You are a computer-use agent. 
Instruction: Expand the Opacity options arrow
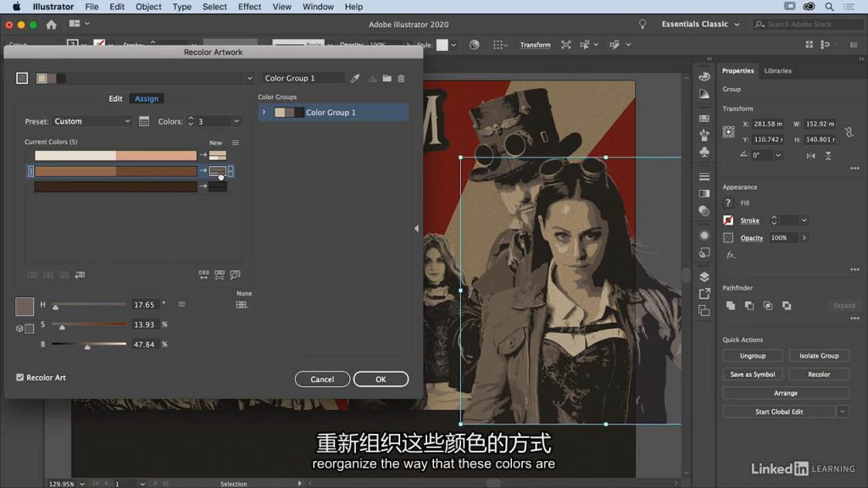pos(804,238)
